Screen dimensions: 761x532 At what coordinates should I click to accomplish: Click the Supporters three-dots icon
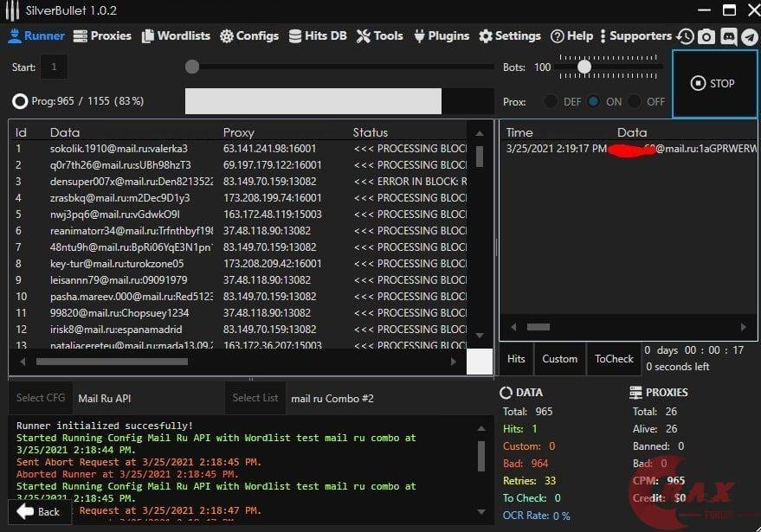603,36
